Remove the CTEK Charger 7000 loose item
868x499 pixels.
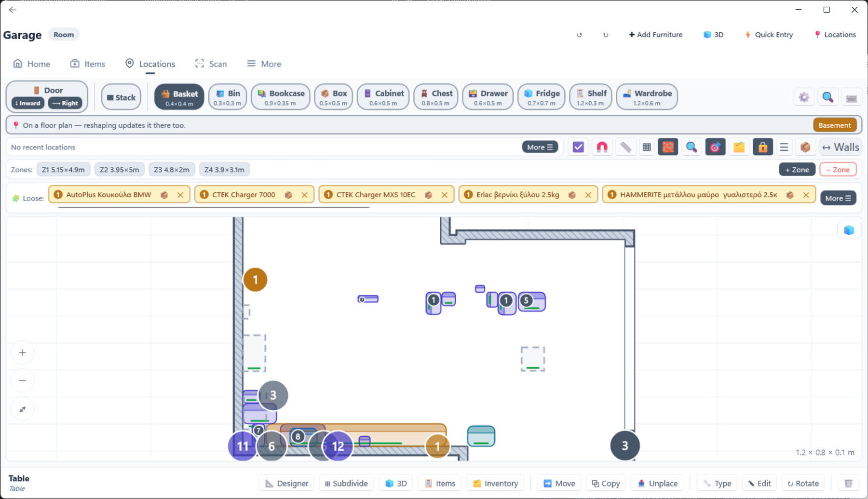(304, 195)
